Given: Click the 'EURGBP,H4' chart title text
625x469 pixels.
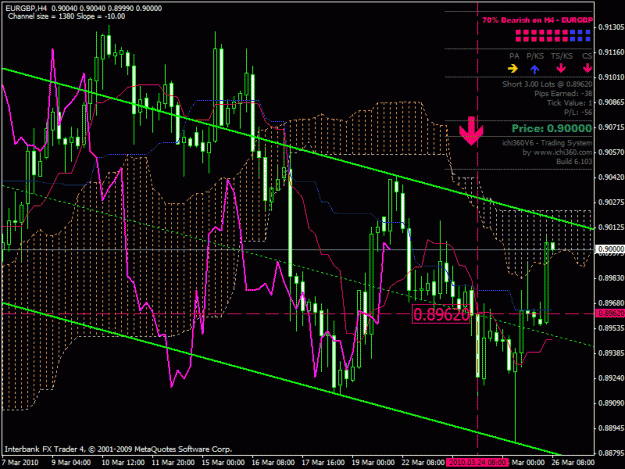Looking at the screenshot, I should click(x=27, y=8).
